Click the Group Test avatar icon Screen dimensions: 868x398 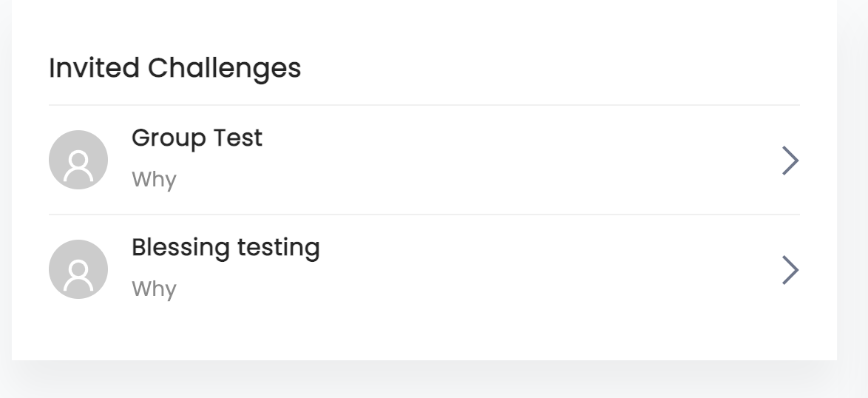point(78,160)
